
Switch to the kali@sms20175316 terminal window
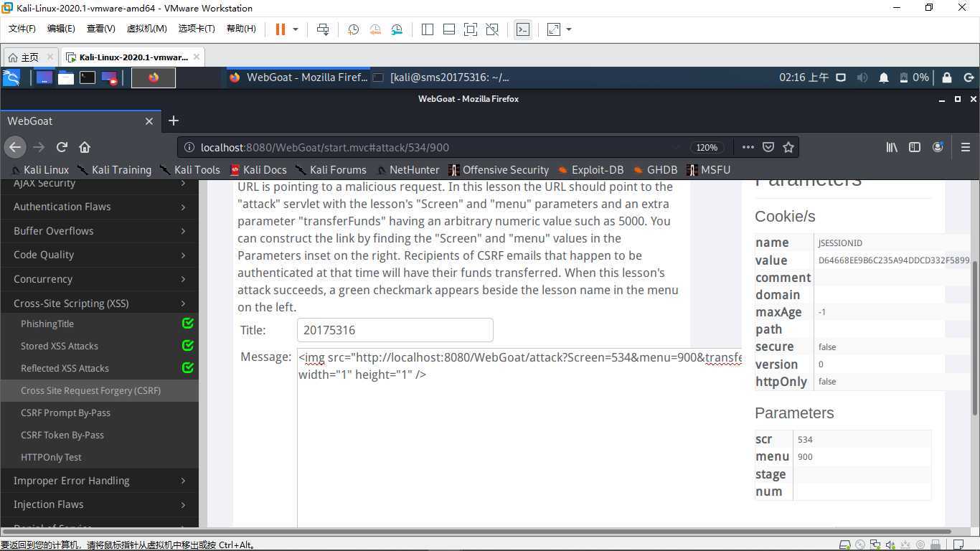(x=442, y=77)
